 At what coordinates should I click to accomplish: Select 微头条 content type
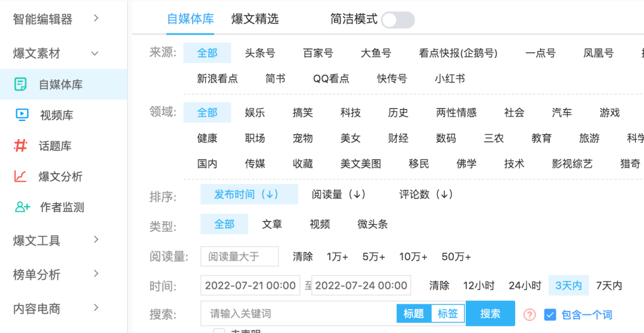click(x=373, y=224)
